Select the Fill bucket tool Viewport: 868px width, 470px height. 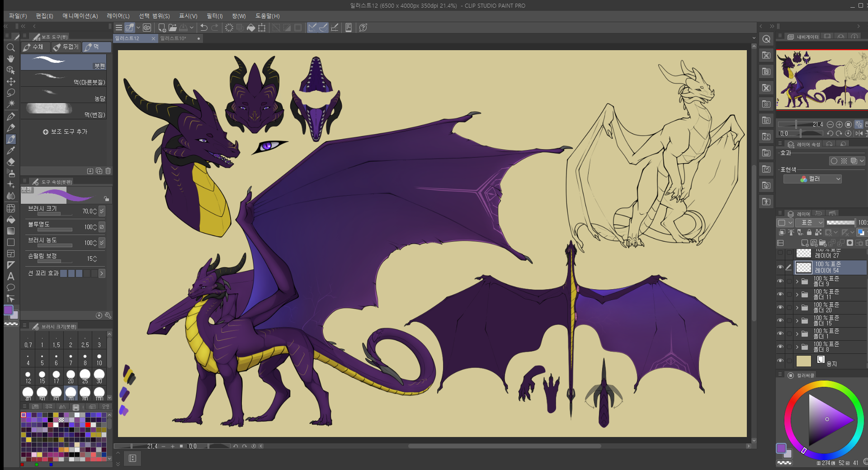coord(11,220)
